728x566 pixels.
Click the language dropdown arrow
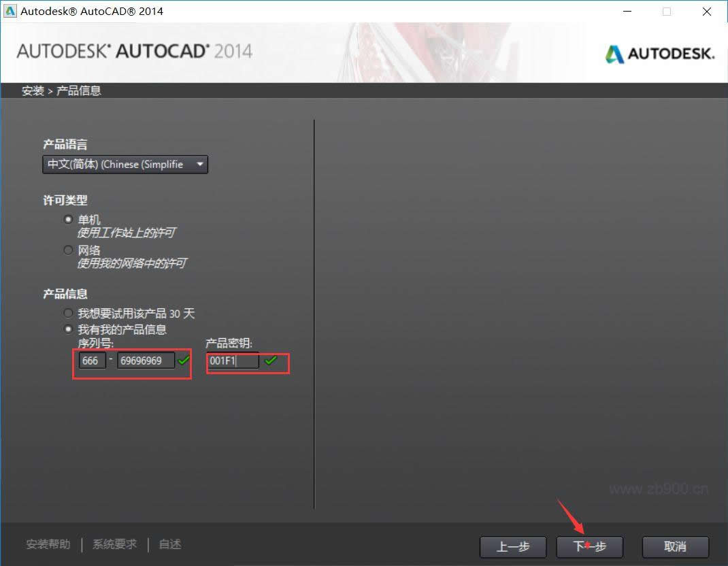pos(199,164)
